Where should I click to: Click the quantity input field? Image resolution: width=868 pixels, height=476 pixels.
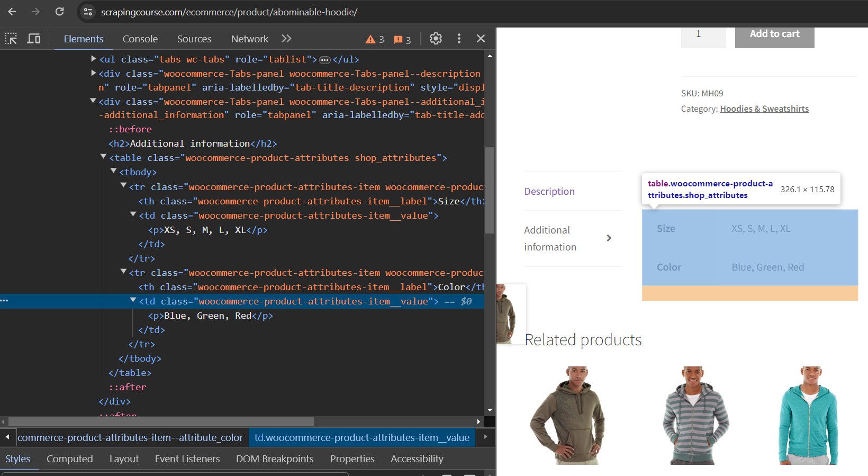click(x=703, y=35)
